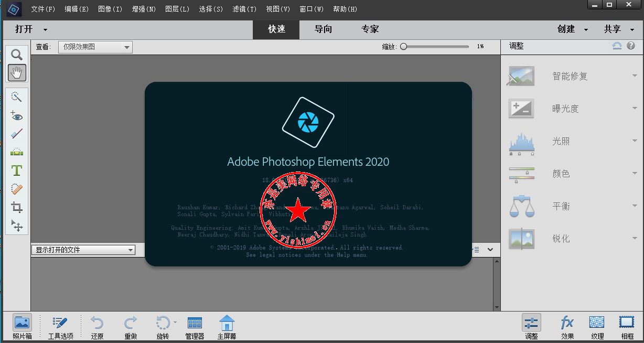
Task: Open Tool Options (工具选项)
Action: click(61, 327)
